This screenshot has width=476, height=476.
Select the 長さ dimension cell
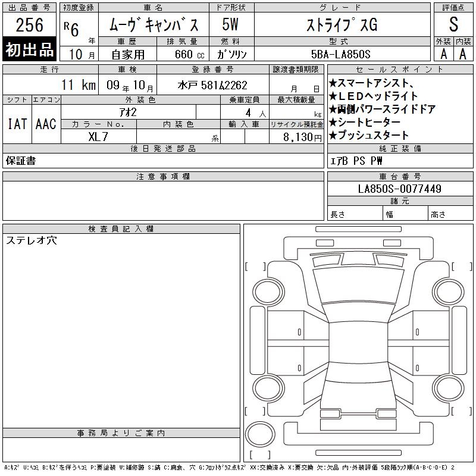[x=355, y=213]
